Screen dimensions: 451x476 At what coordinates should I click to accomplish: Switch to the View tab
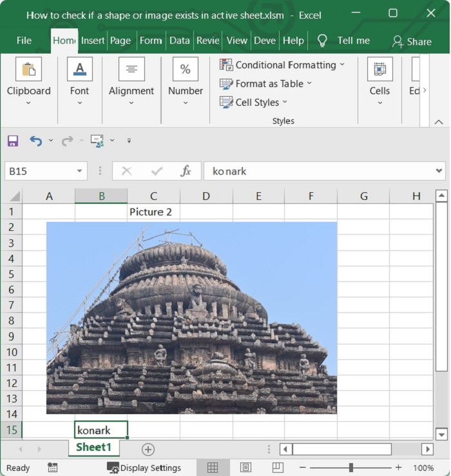[x=237, y=41]
